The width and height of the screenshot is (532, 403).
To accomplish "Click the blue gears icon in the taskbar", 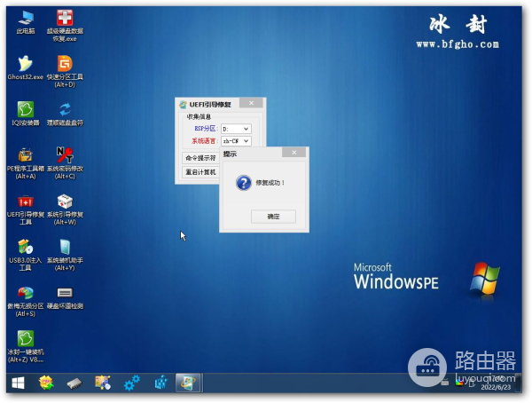I will pos(132,383).
